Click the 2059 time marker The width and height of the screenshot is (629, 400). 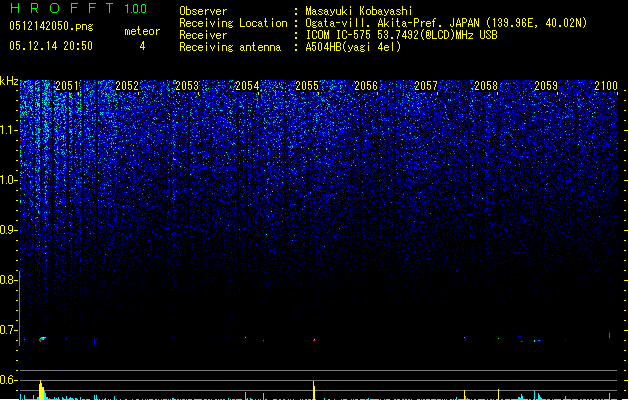[x=546, y=86]
